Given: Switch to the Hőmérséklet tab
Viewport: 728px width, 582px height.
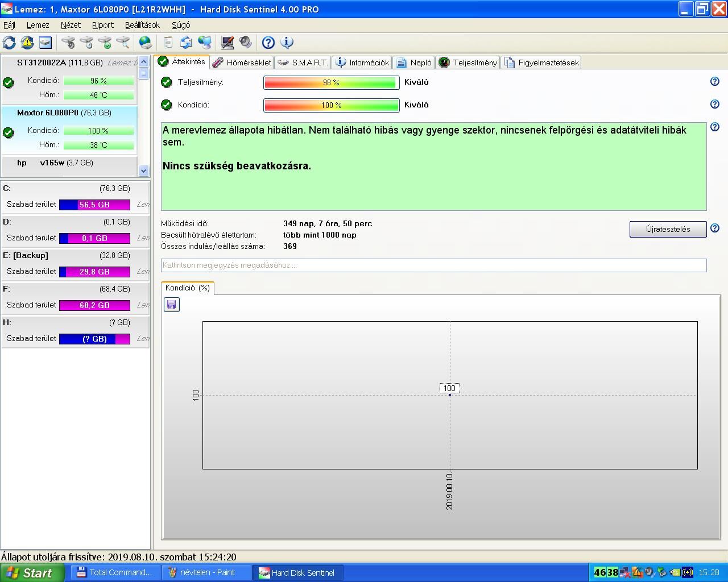Looking at the screenshot, I should click(x=242, y=63).
